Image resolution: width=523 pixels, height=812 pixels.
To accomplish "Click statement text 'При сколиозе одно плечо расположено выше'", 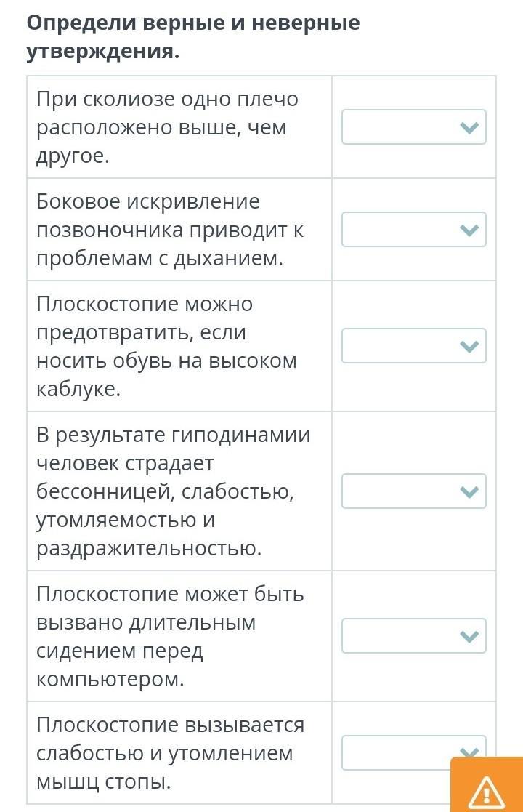I will 168,127.
